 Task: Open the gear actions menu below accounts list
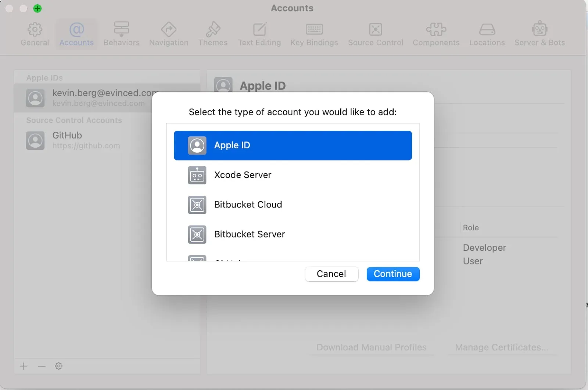[x=58, y=366]
